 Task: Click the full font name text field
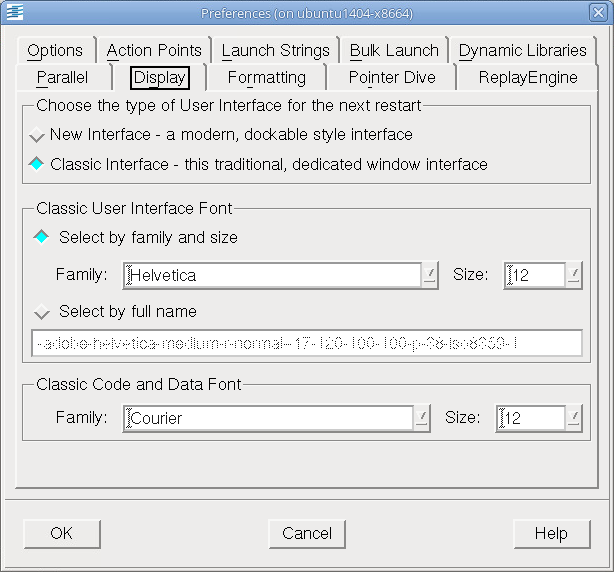[306, 344]
